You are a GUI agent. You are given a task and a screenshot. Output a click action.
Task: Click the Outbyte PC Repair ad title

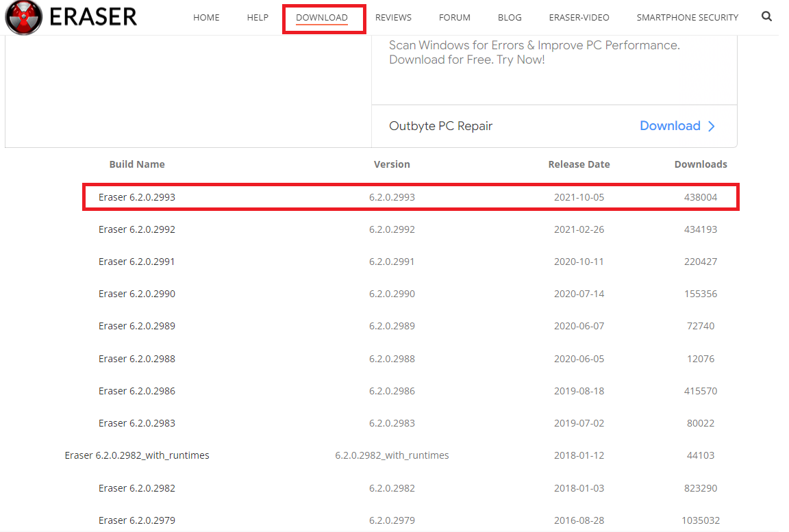coord(441,126)
